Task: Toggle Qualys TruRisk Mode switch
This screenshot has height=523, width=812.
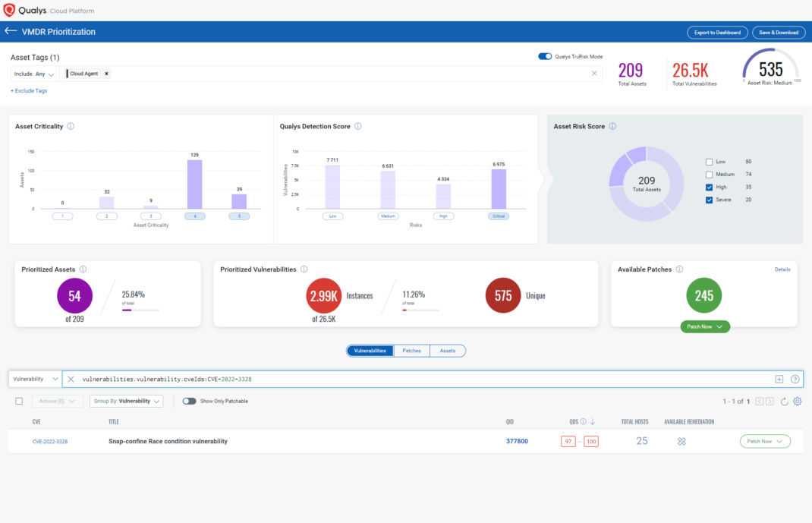Action: coord(545,56)
